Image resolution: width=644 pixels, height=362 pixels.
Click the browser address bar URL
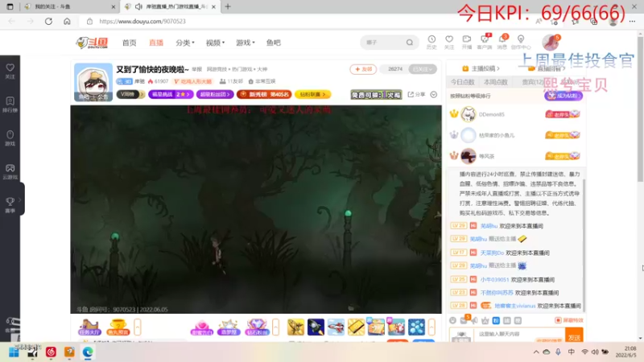pyautogui.click(x=142, y=22)
